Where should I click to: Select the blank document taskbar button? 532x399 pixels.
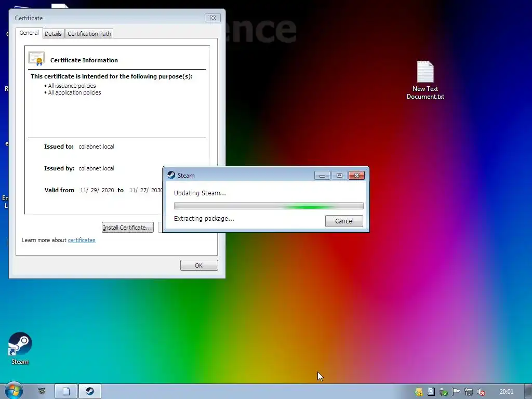(x=66, y=392)
